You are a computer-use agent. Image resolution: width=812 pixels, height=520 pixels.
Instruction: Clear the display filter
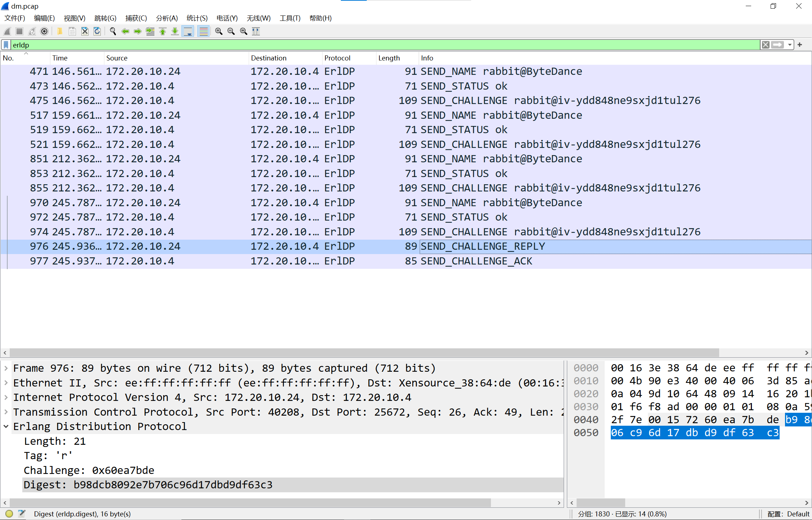[766, 45]
